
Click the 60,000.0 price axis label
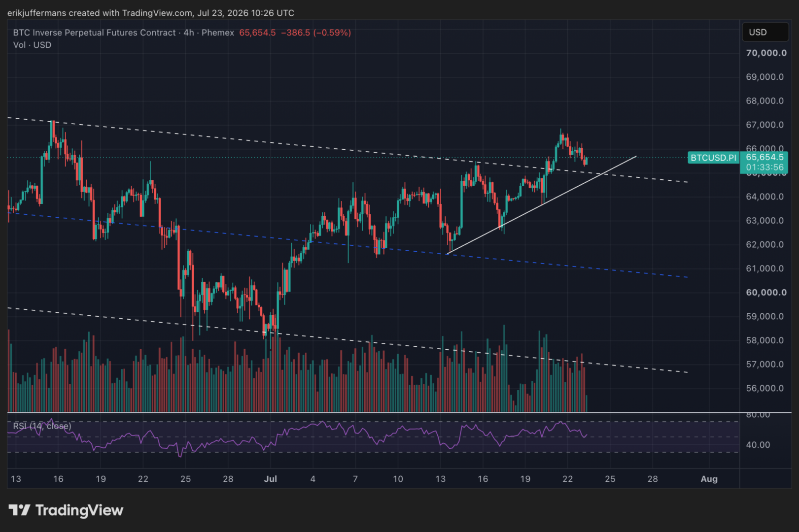pos(766,292)
